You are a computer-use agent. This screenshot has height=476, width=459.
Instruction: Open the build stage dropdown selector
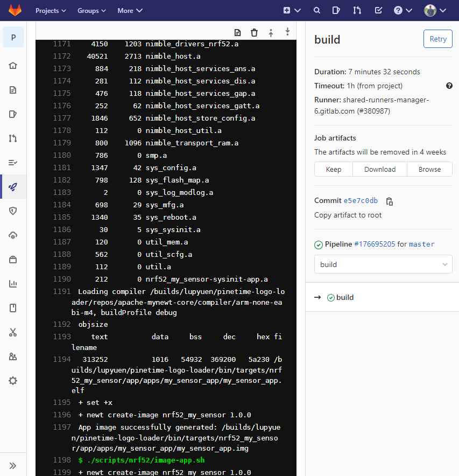[383, 264]
